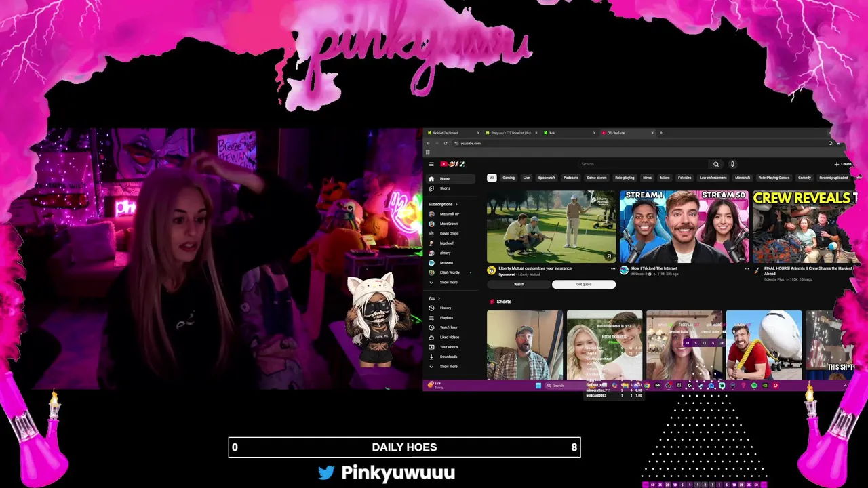Select the Felonies filter chip

tap(684, 178)
